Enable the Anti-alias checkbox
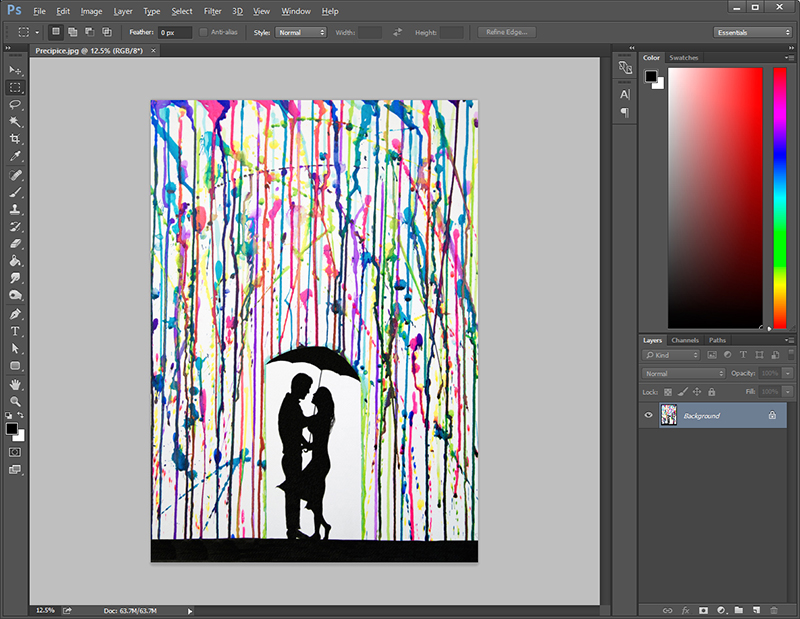The height and width of the screenshot is (619, 800). click(203, 32)
